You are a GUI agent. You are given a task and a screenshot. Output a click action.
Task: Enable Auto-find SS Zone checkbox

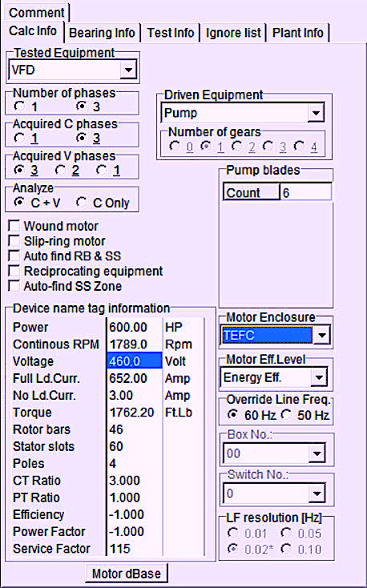click(14, 286)
